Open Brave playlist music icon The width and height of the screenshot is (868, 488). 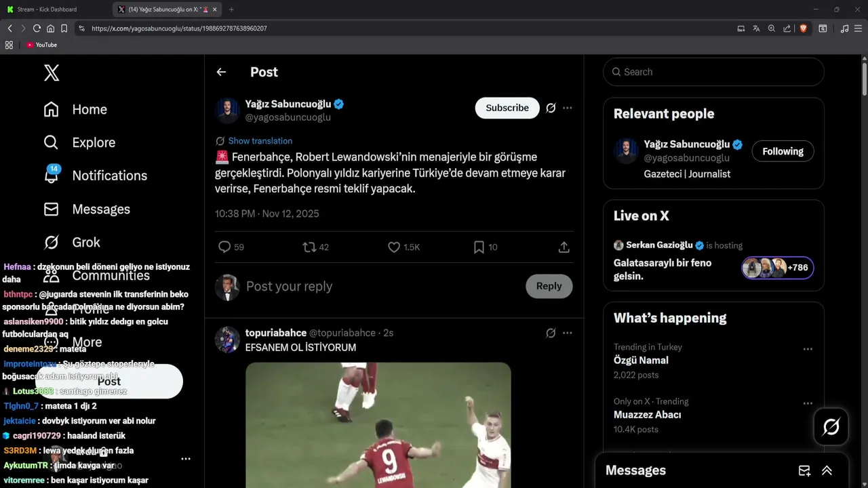[x=844, y=28]
